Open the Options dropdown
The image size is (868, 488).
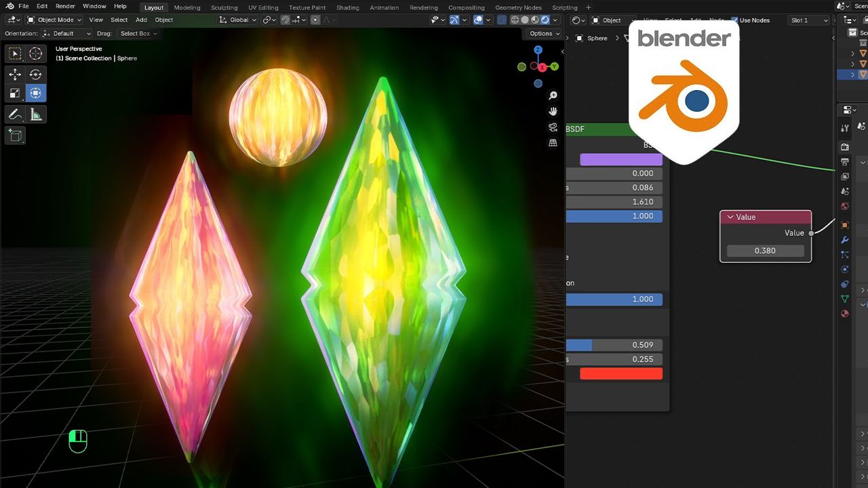tap(545, 33)
